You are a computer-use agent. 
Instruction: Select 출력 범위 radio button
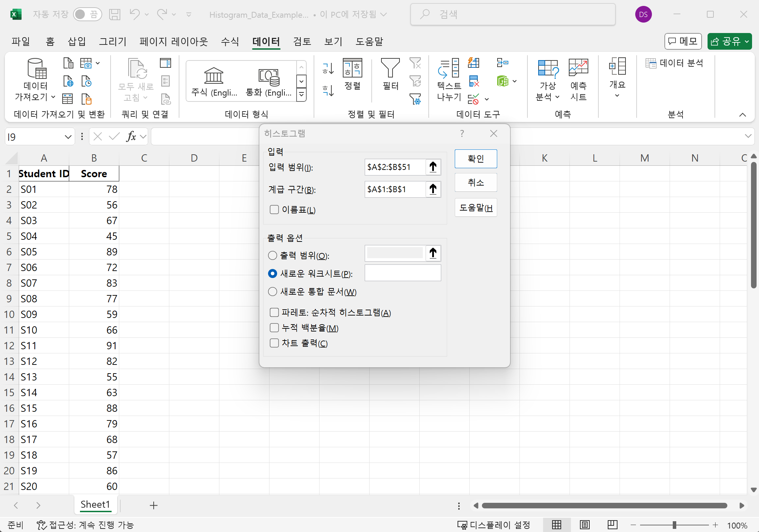pos(273,255)
